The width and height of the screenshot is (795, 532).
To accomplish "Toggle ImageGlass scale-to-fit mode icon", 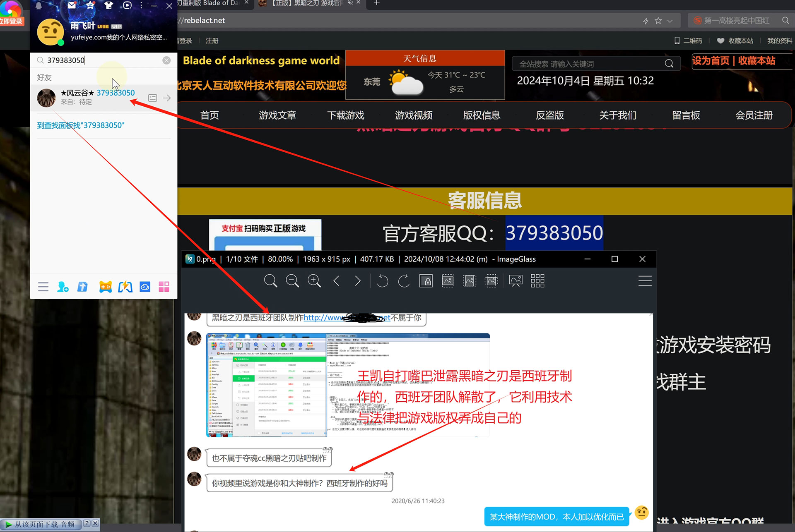I will click(x=491, y=281).
